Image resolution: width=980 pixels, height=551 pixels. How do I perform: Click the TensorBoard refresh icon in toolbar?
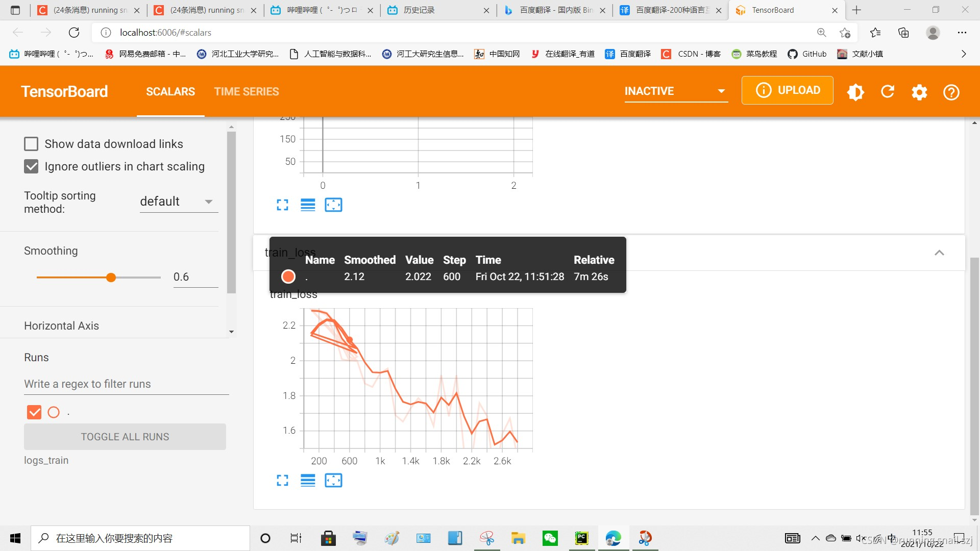(x=888, y=91)
